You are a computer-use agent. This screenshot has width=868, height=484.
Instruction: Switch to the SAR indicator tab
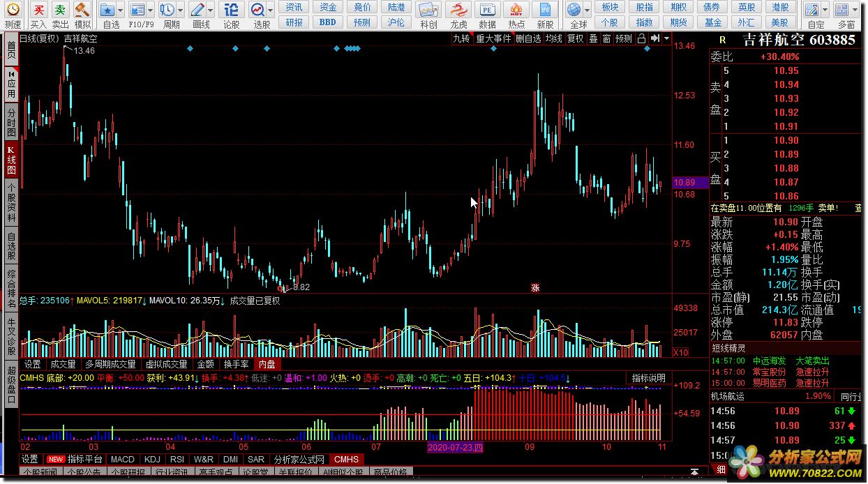(x=256, y=460)
